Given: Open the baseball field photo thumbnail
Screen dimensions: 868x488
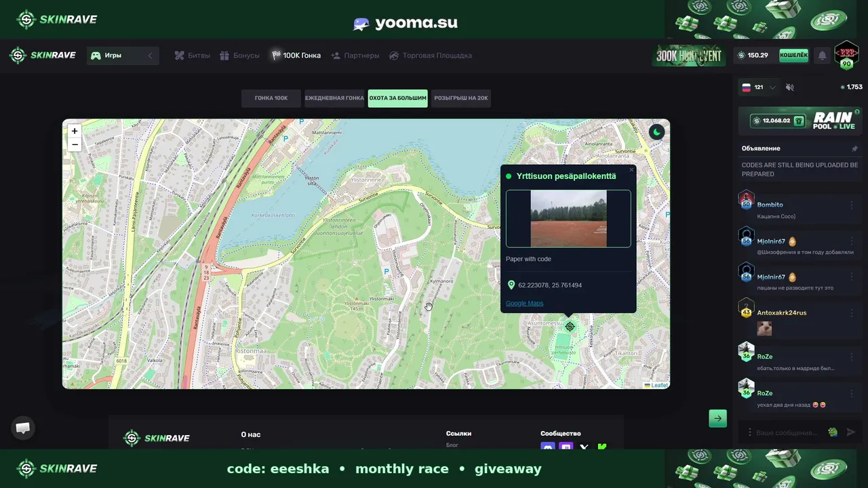Looking at the screenshot, I should [x=568, y=218].
